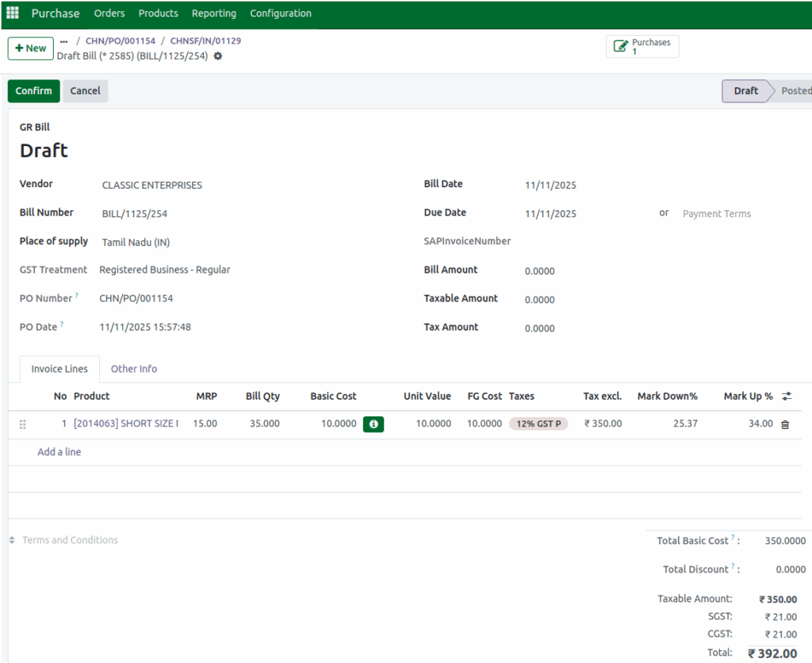Image resolution: width=812 pixels, height=663 pixels.
Task: Open the Orders menu
Action: [109, 13]
